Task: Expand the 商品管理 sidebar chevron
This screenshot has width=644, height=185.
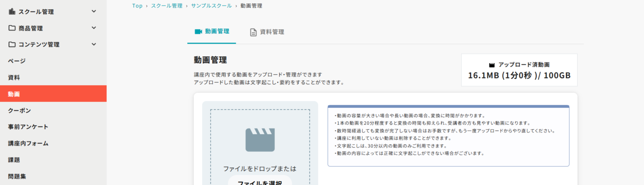Action: [94, 28]
